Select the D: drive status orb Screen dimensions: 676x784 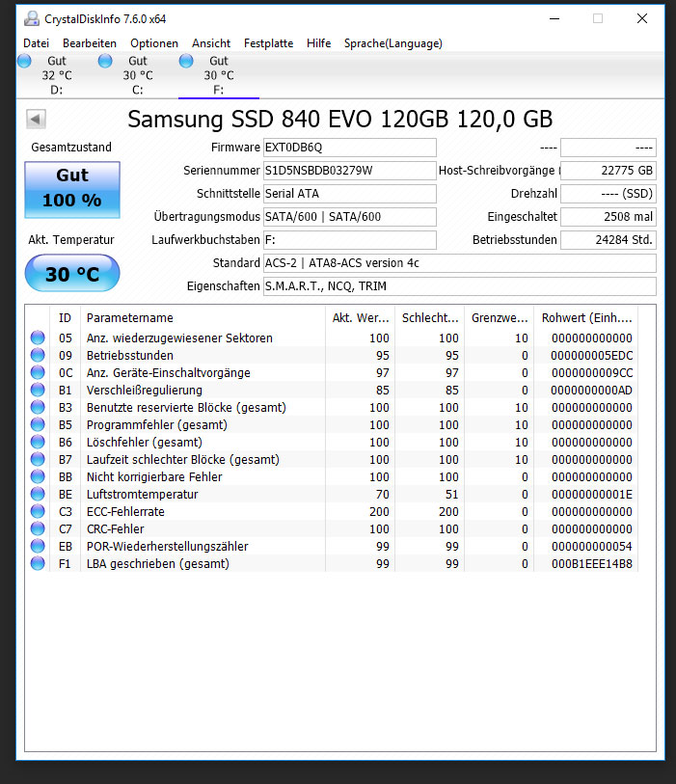(24, 61)
